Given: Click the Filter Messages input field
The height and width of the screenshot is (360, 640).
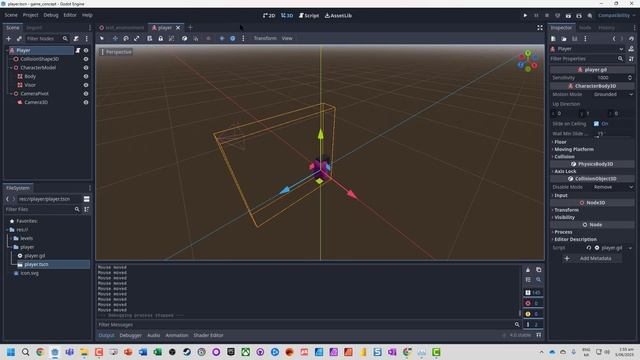Looking at the screenshot, I should 309,325.
